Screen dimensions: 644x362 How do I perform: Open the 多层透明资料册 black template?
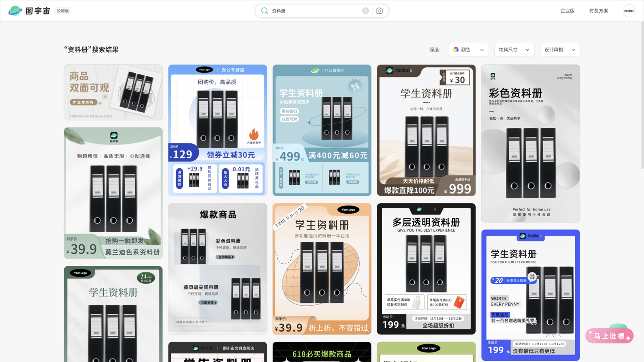click(x=426, y=269)
